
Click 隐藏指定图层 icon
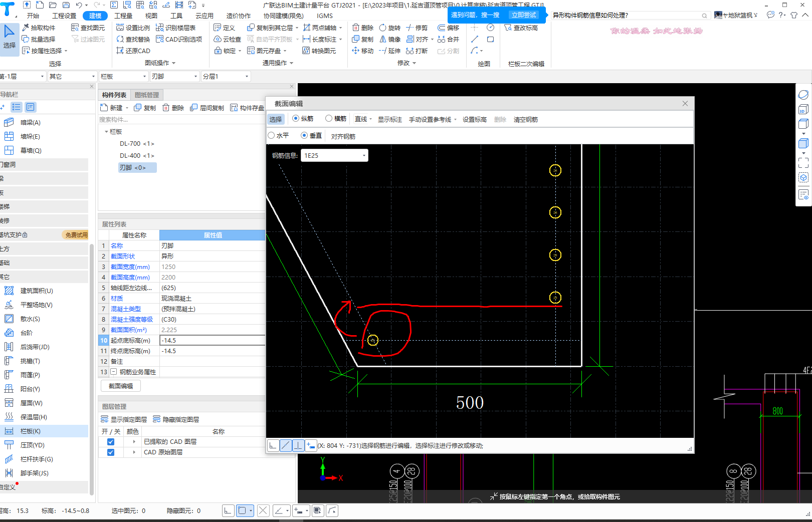click(x=156, y=419)
